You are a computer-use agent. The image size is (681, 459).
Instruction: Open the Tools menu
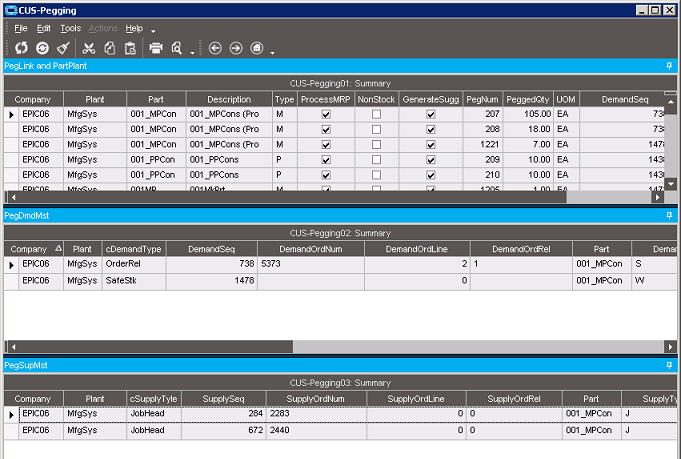click(70, 28)
